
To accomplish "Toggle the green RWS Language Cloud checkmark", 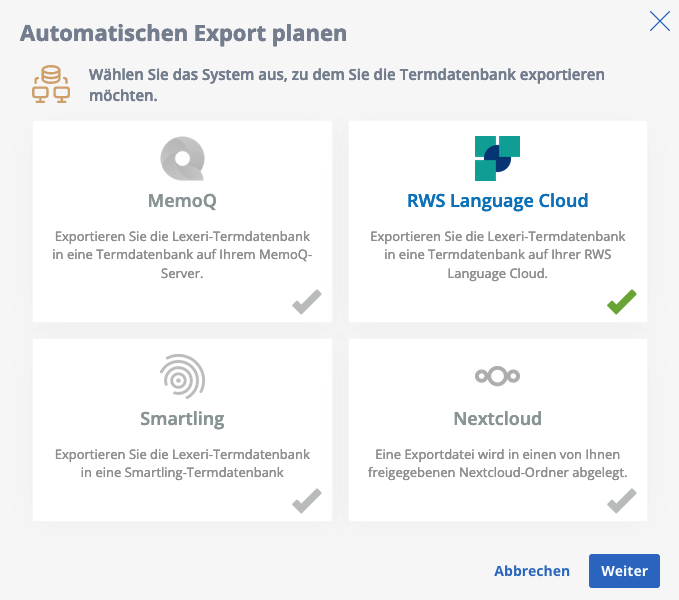I will tap(622, 301).
